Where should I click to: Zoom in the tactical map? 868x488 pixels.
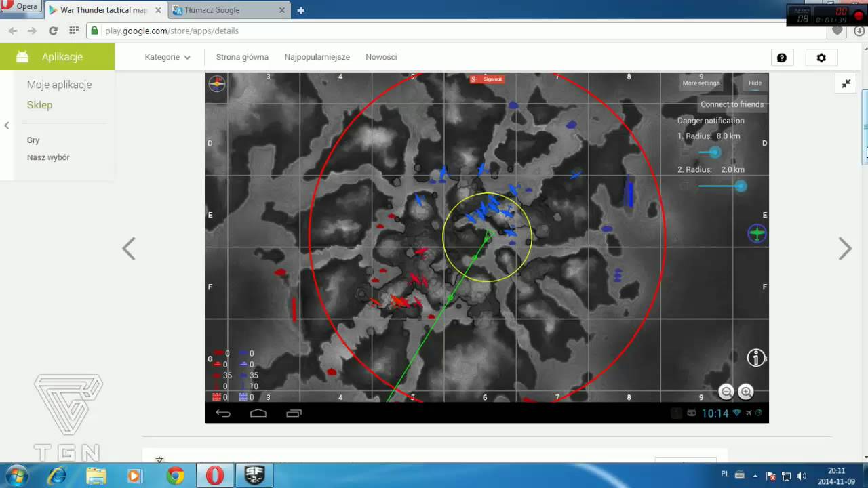746,391
